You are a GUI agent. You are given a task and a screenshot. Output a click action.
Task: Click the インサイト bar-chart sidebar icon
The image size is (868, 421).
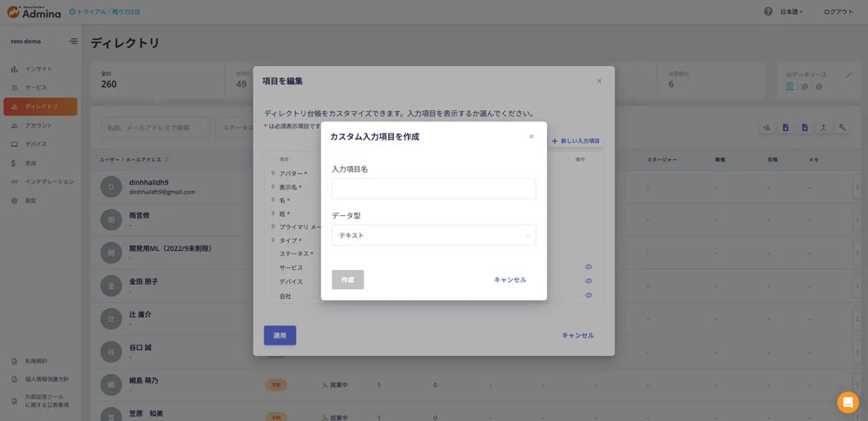pyautogui.click(x=15, y=69)
